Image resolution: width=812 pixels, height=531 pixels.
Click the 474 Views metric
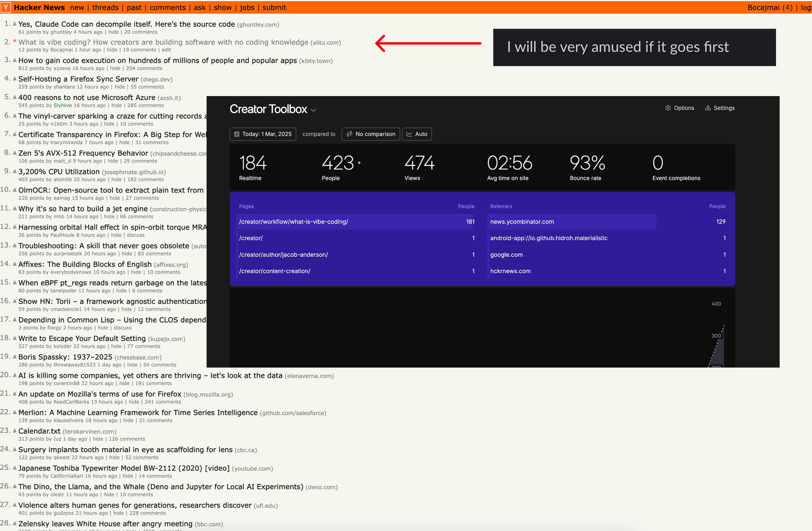pos(419,167)
